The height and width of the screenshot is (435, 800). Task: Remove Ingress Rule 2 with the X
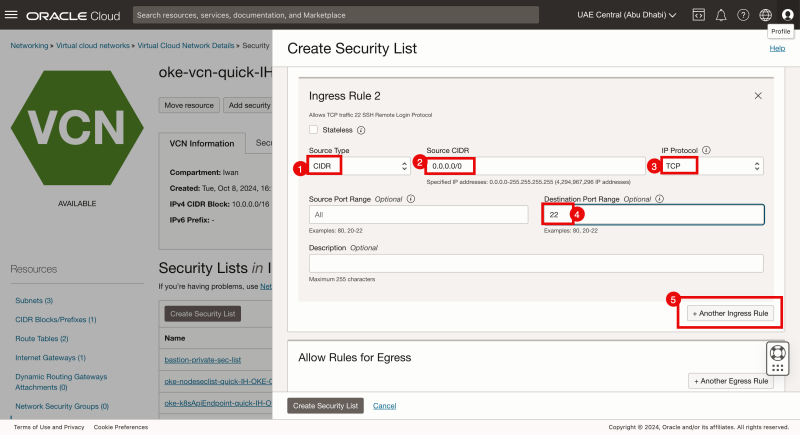[x=757, y=95]
